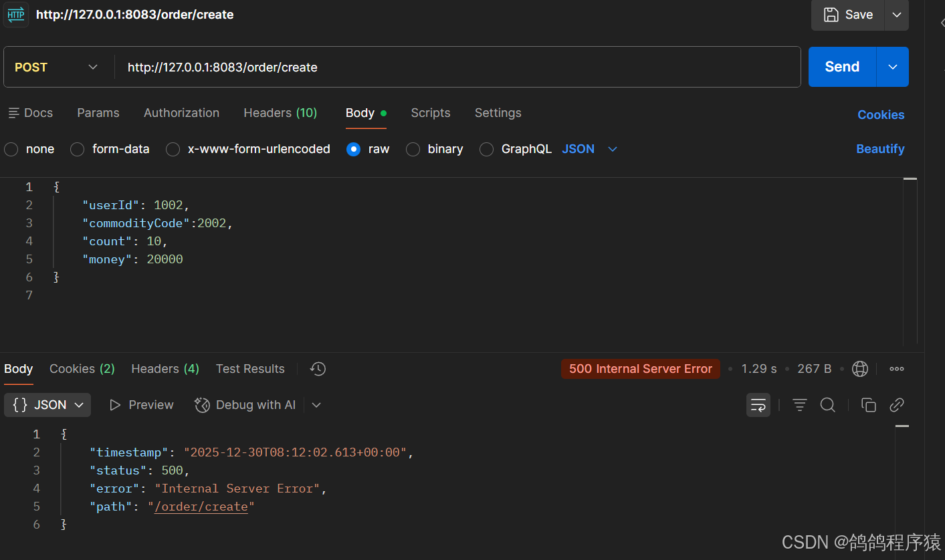945x560 pixels.
Task: Click the HTTP request type icon
Action: [16, 14]
